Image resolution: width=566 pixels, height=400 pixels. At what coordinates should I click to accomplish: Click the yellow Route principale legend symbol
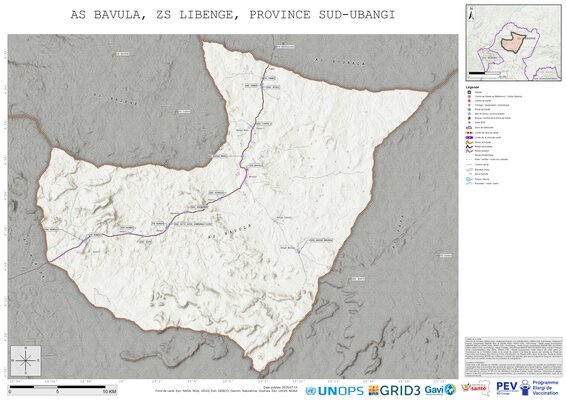coord(469,142)
